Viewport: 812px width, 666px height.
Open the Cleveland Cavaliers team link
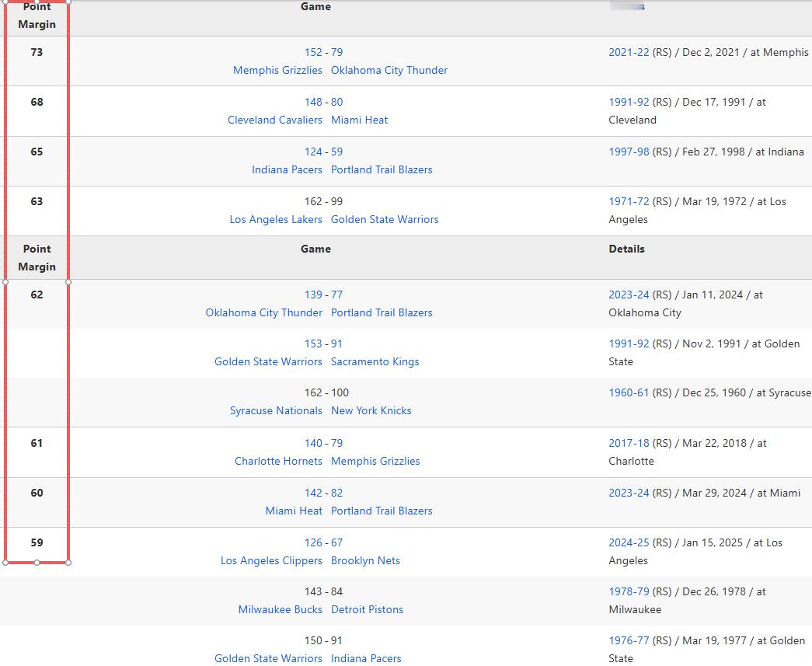274,120
